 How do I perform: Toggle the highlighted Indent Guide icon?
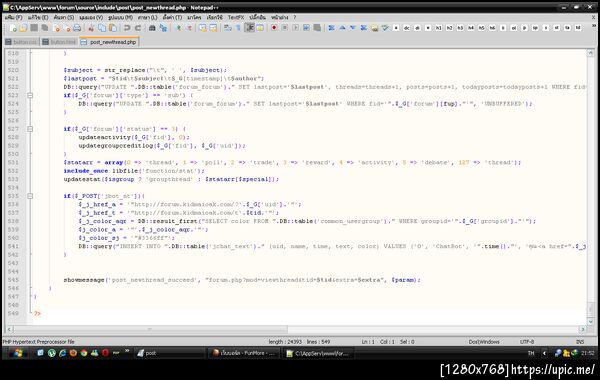click(x=249, y=28)
